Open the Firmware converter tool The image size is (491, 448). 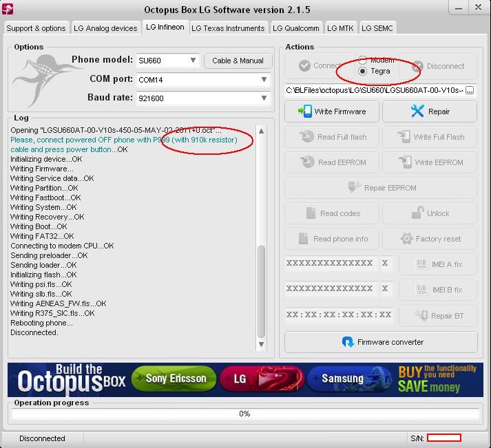tap(381, 342)
